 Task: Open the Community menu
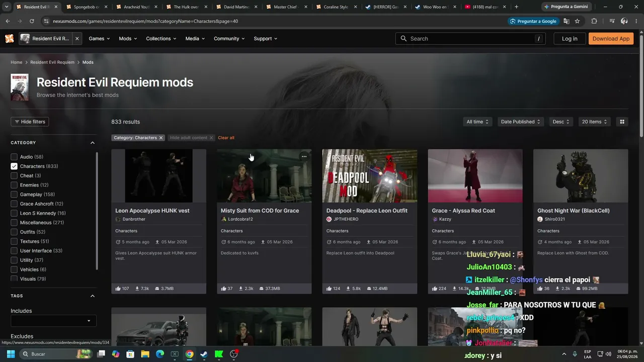pyautogui.click(x=229, y=39)
